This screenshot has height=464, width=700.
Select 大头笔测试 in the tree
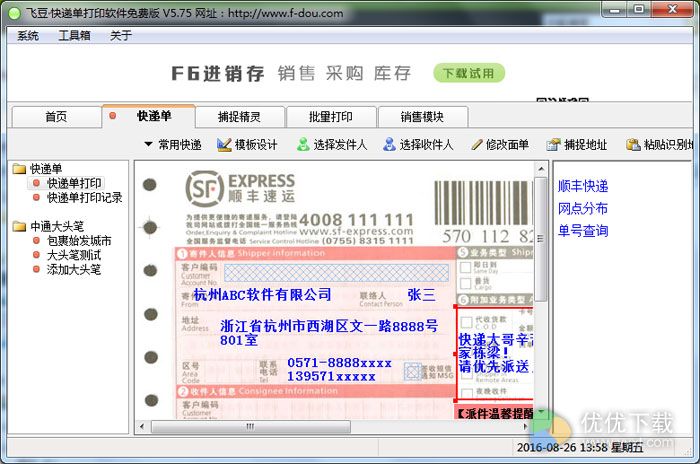[74, 255]
